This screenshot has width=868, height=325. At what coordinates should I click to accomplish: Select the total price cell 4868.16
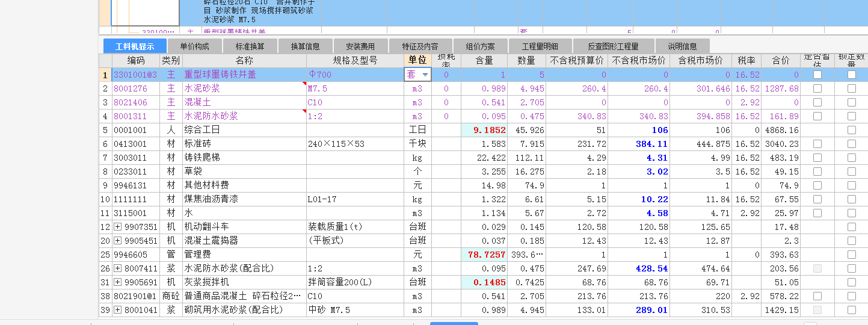[x=781, y=130]
